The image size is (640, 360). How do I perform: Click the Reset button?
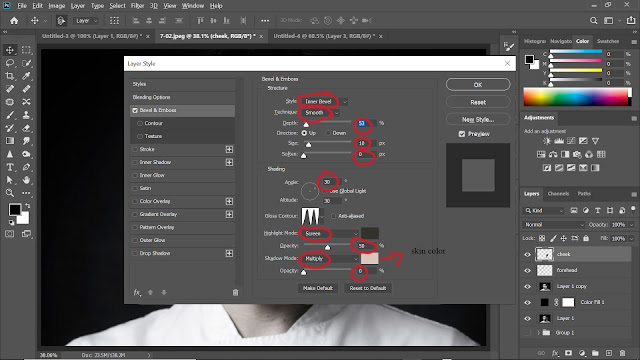(478, 102)
